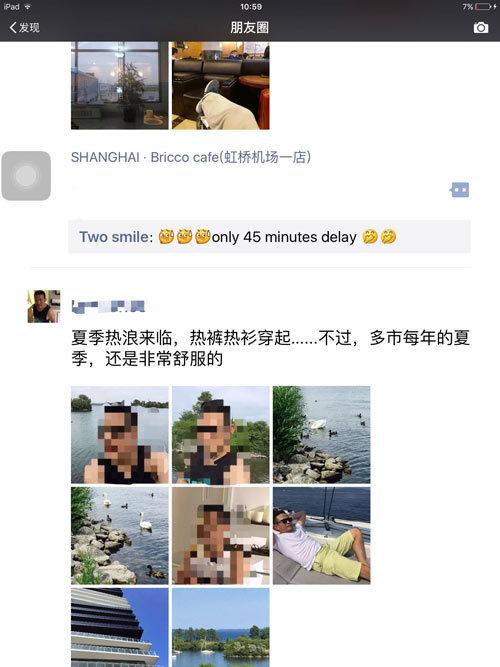The width and height of the screenshot is (500, 667).
Task: Open the airport window view photo
Action: tap(120, 85)
